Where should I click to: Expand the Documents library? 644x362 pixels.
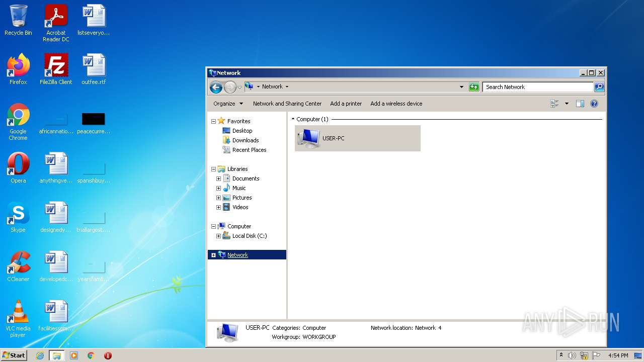coord(218,178)
